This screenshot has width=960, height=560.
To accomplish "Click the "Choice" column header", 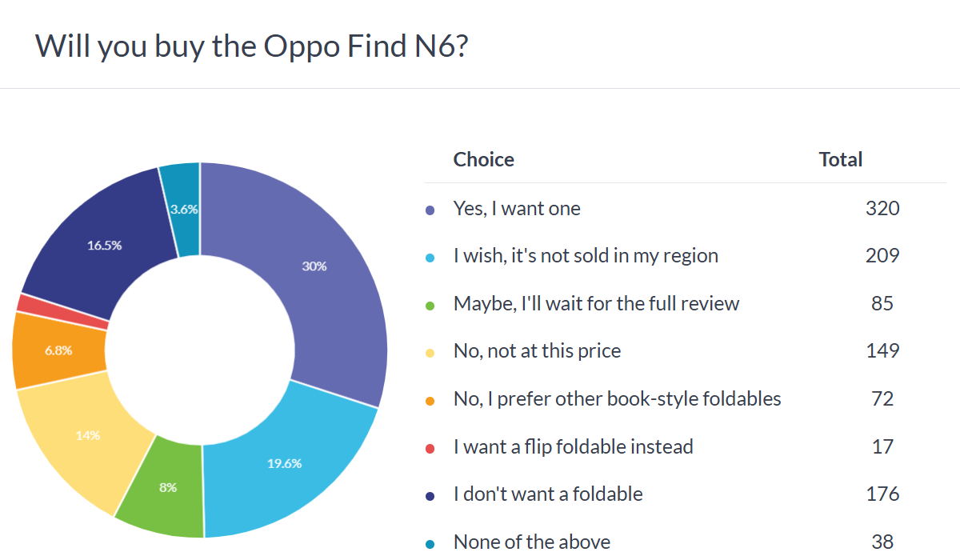I will click(x=483, y=159).
